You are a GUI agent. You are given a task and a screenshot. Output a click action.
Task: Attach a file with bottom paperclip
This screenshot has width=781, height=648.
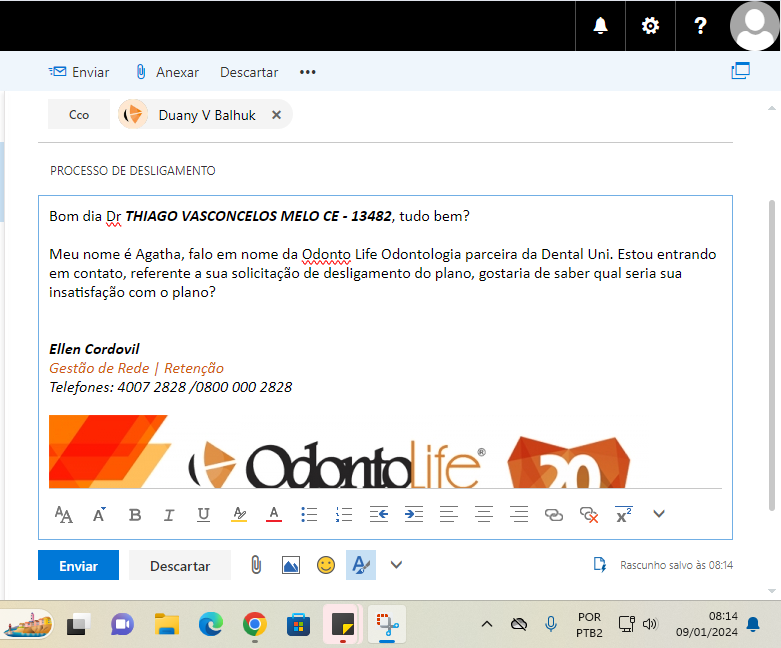click(x=256, y=565)
